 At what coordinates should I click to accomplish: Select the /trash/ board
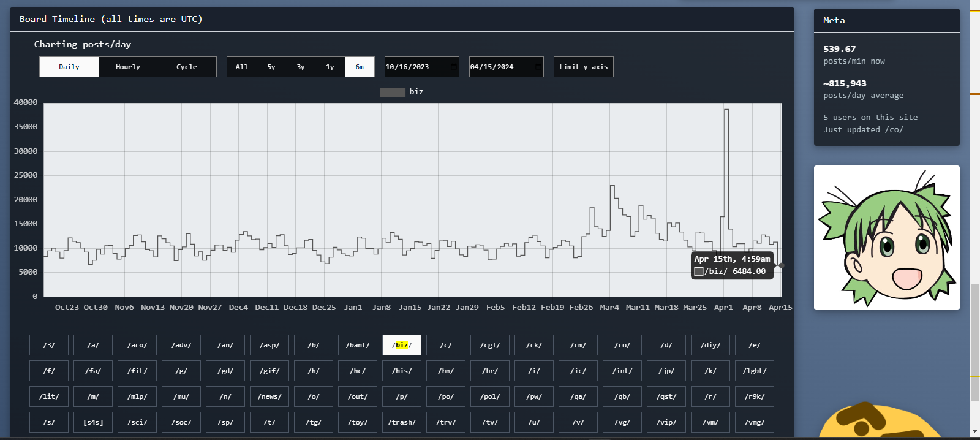point(402,422)
